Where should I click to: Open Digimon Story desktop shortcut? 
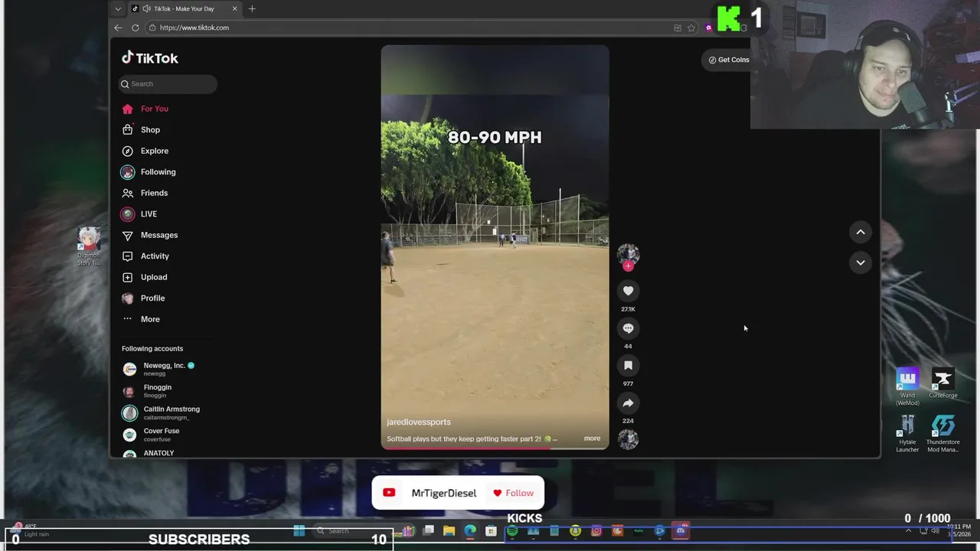[89, 246]
